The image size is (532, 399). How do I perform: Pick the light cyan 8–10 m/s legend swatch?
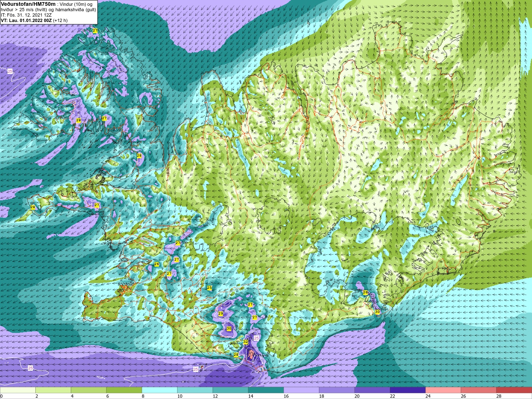tap(160, 390)
